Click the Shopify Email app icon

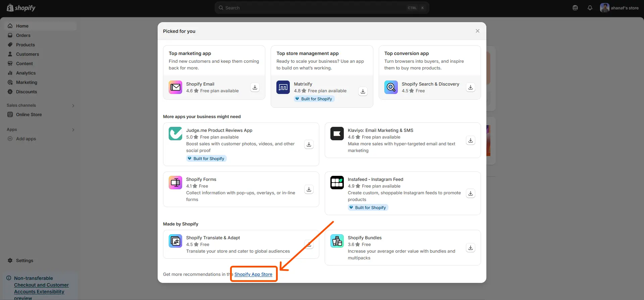tap(175, 87)
